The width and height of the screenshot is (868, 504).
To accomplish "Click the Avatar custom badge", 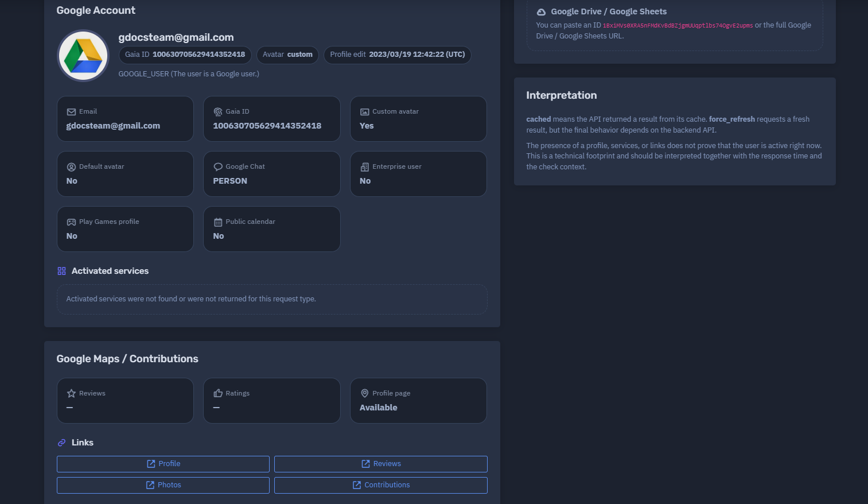I will [287, 55].
